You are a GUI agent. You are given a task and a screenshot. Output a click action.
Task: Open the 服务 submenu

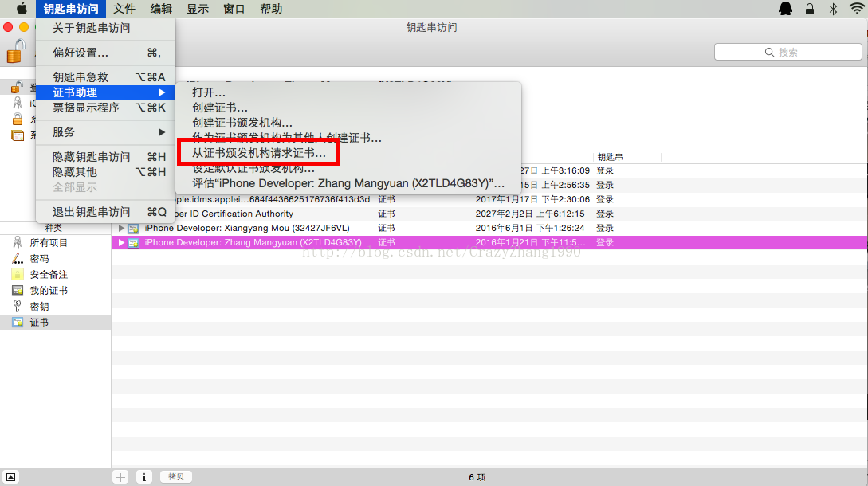[105, 132]
